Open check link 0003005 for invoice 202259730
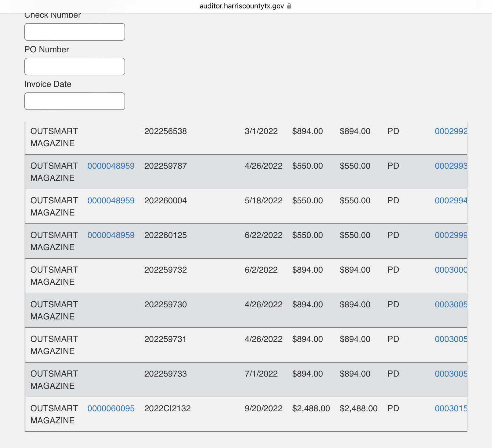492x448 pixels. coord(451,305)
